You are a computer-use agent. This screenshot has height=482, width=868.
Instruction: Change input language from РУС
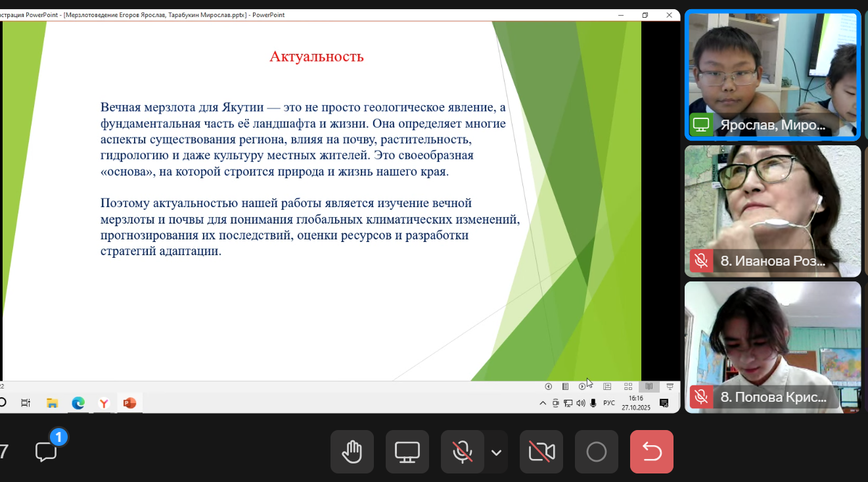[609, 403]
